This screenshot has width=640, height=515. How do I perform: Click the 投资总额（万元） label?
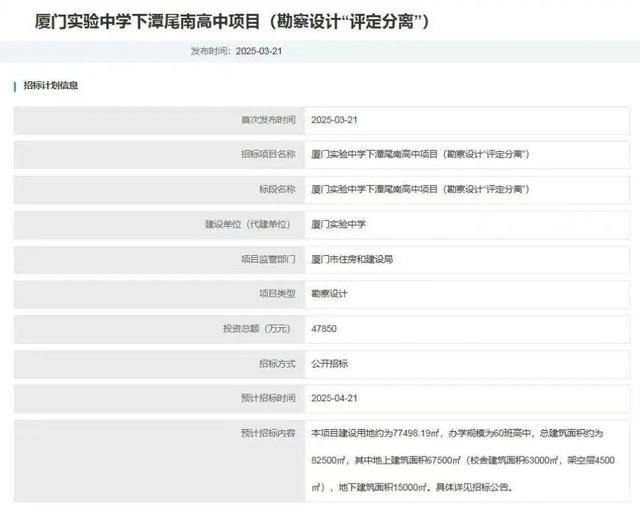pos(257,329)
